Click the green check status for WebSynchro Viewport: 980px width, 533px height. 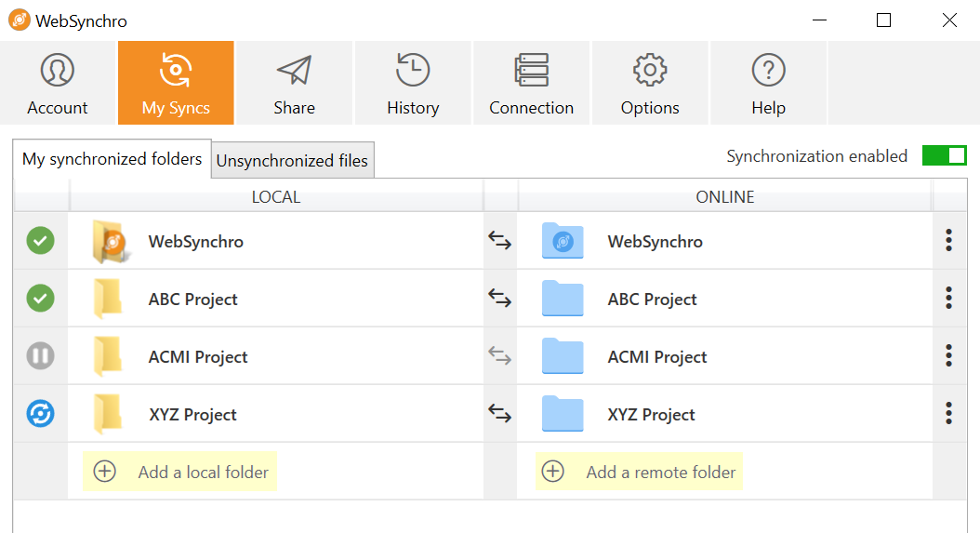41,241
